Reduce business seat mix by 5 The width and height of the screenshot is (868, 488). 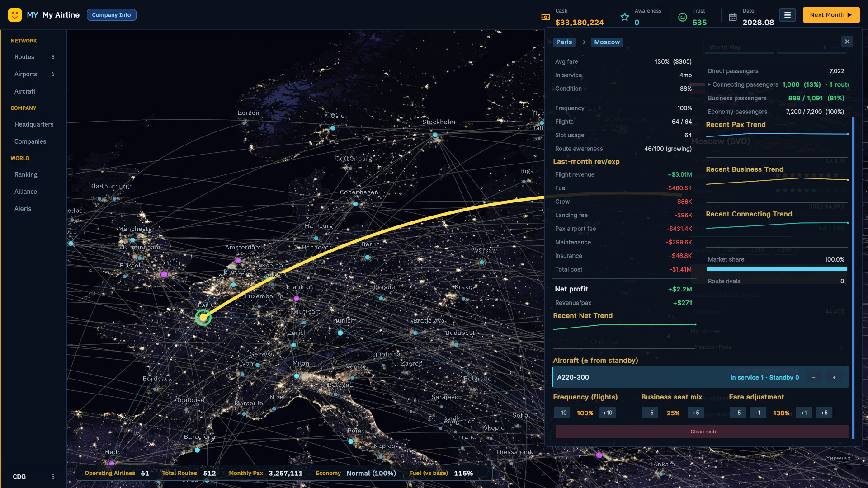(650, 413)
